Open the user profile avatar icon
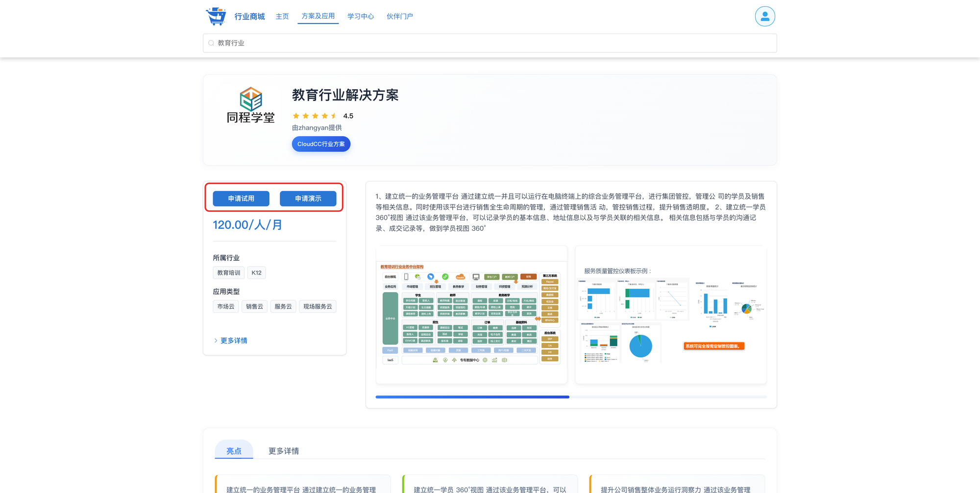This screenshot has width=980, height=493. (x=764, y=16)
